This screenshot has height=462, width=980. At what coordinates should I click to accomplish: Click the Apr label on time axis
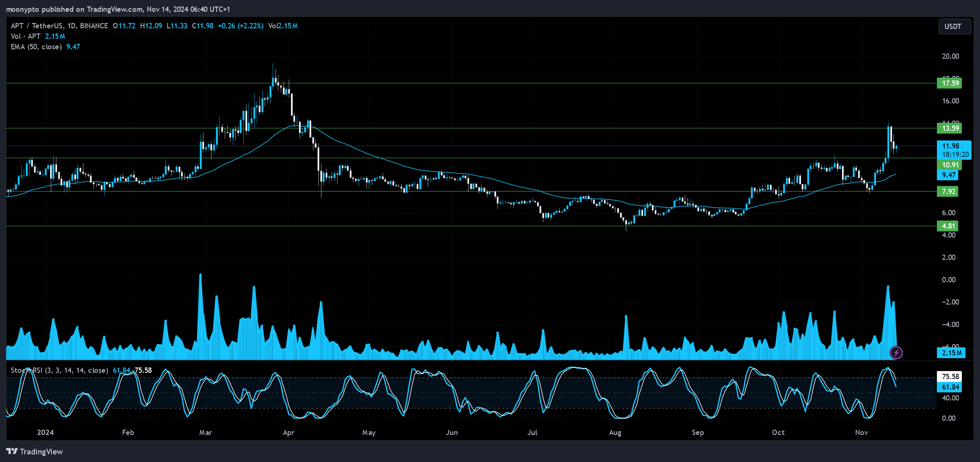point(289,433)
